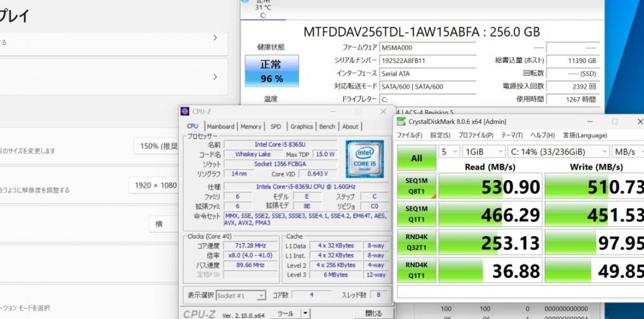Image resolution: width=644 pixels, height=319 pixels.
Task: Open the CPU tab in CPU-Z
Action: (x=192, y=126)
